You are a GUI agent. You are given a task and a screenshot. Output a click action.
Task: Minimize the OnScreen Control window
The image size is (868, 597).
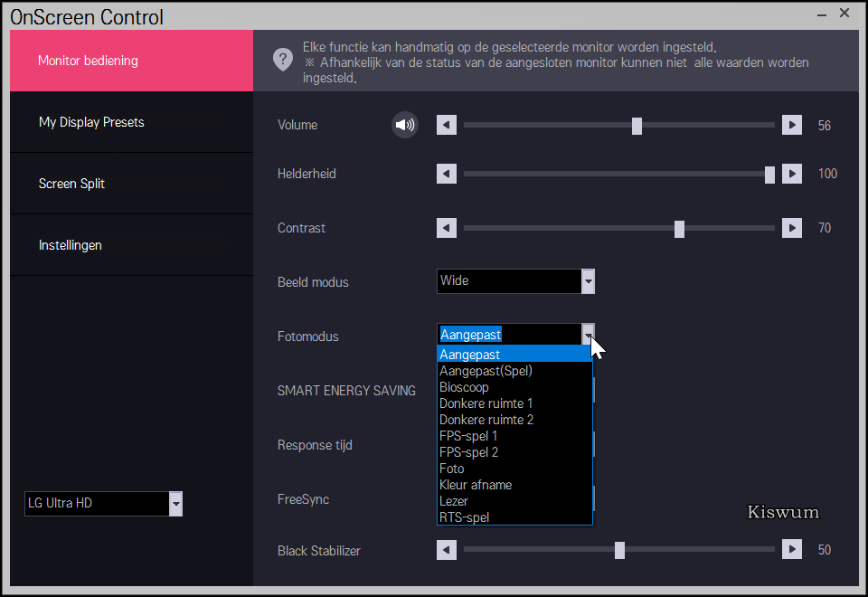click(820, 14)
